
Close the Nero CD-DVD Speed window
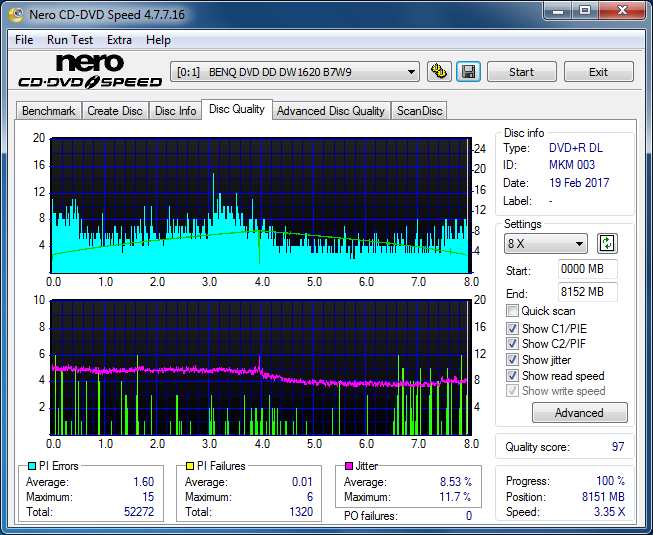coord(622,11)
